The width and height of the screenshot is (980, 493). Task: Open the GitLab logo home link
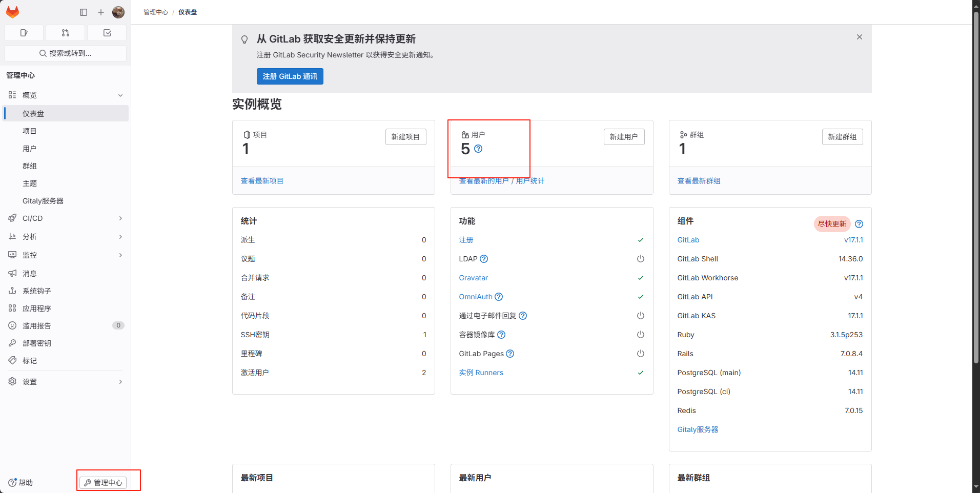[x=12, y=12]
